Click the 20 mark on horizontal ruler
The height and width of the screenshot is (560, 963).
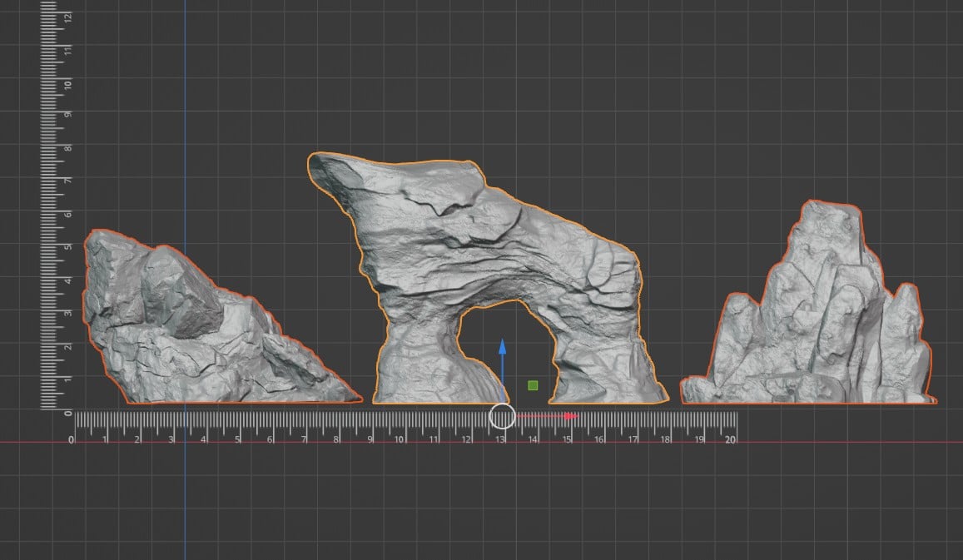point(730,439)
